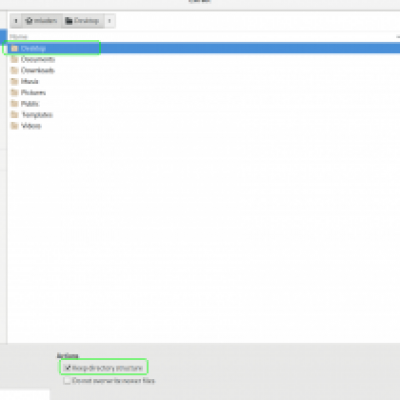This screenshot has height=400, width=400.
Task: Go to the home folder breadcrumb
Action: pyautogui.click(x=41, y=21)
